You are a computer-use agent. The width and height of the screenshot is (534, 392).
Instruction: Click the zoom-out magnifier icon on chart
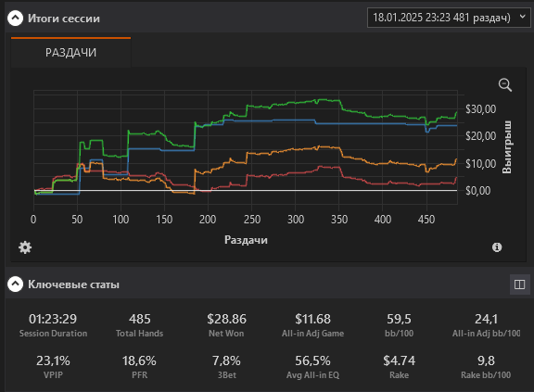tap(505, 84)
